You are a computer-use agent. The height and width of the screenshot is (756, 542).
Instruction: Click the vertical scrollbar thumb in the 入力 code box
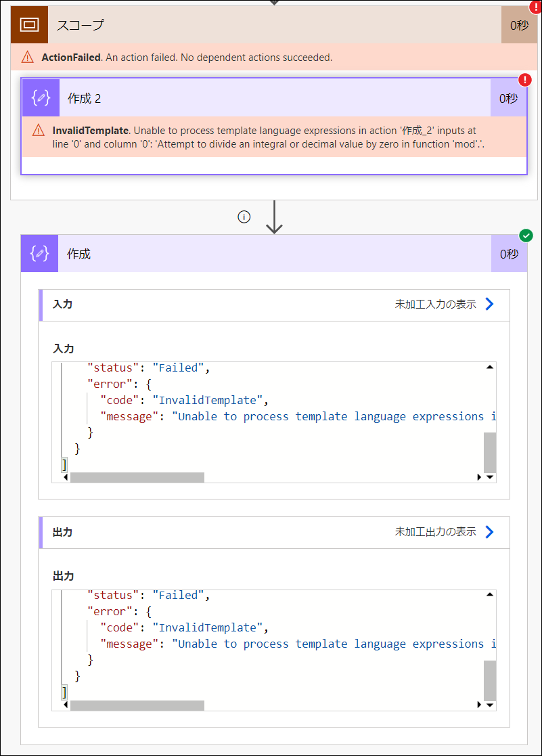(490, 452)
